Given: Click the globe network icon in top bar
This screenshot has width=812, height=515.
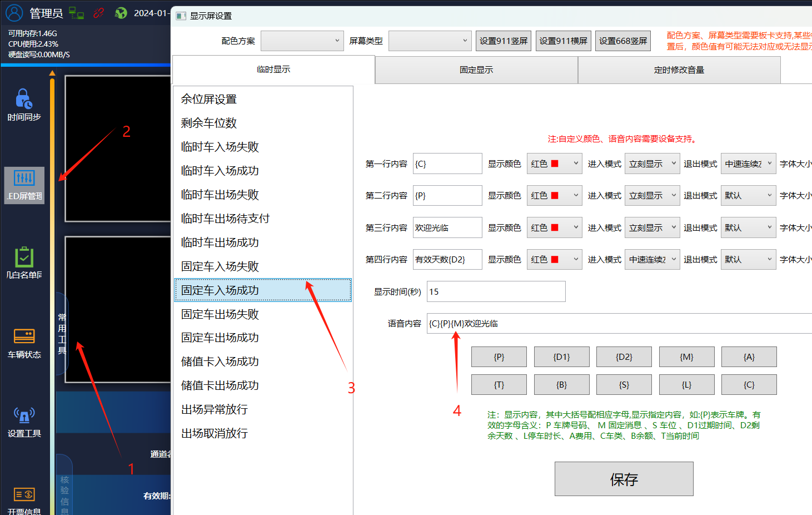Looking at the screenshot, I should click(121, 13).
